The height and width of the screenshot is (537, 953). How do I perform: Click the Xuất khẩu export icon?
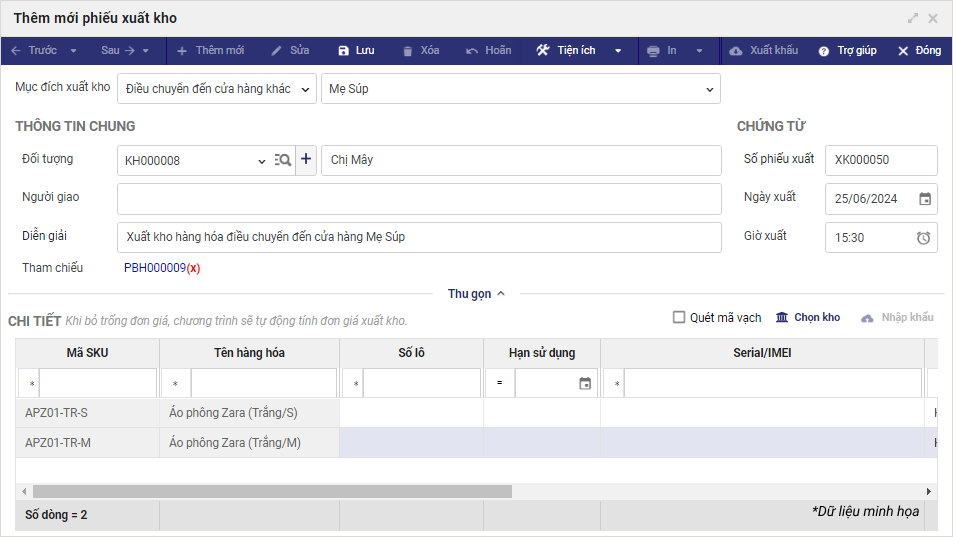click(736, 51)
